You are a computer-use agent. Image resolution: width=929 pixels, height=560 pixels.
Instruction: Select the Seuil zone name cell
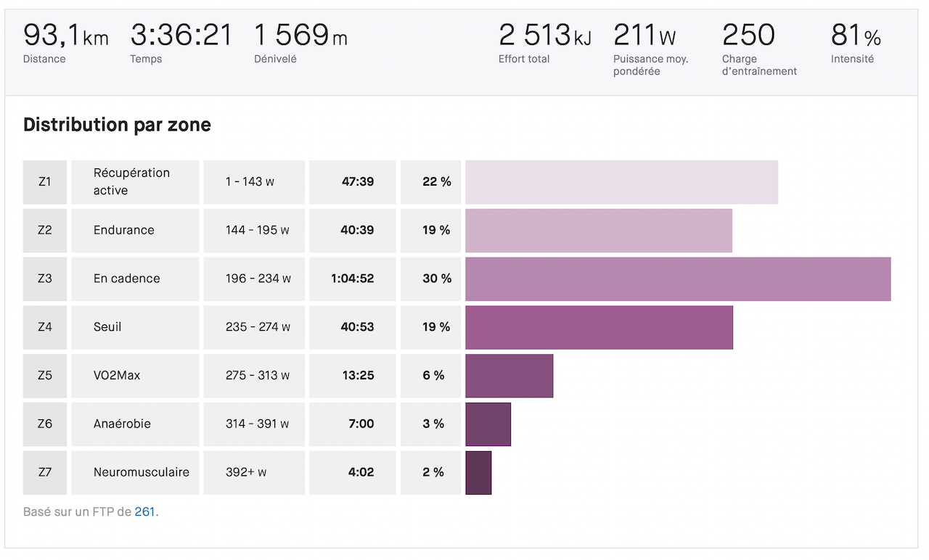point(135,327)
